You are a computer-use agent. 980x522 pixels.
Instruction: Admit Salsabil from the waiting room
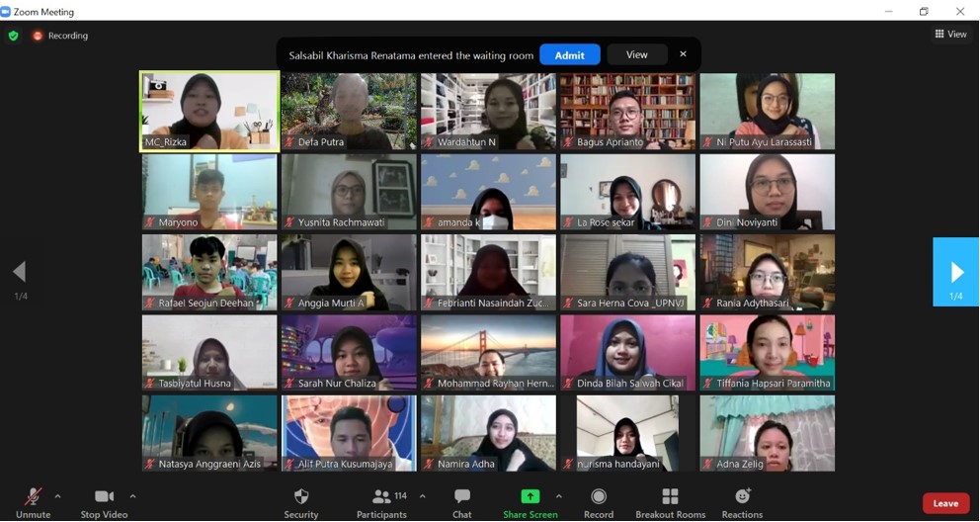pos(569,55)
